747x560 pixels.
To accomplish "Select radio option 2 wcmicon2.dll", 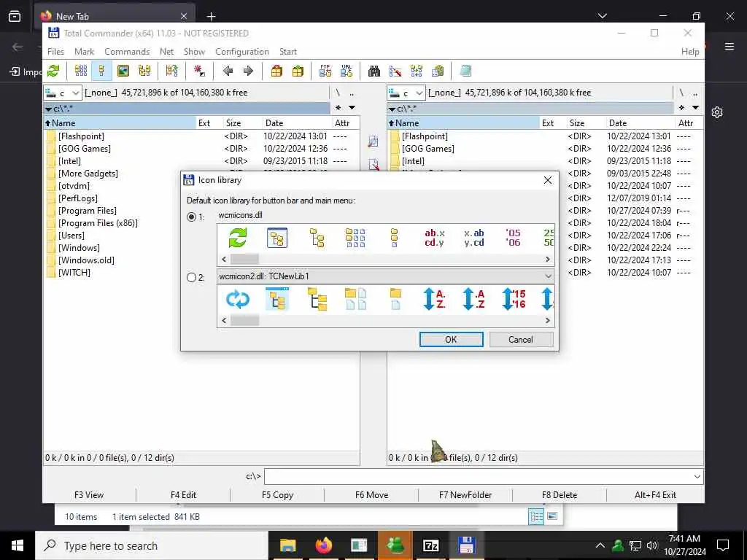I will 192,277.
